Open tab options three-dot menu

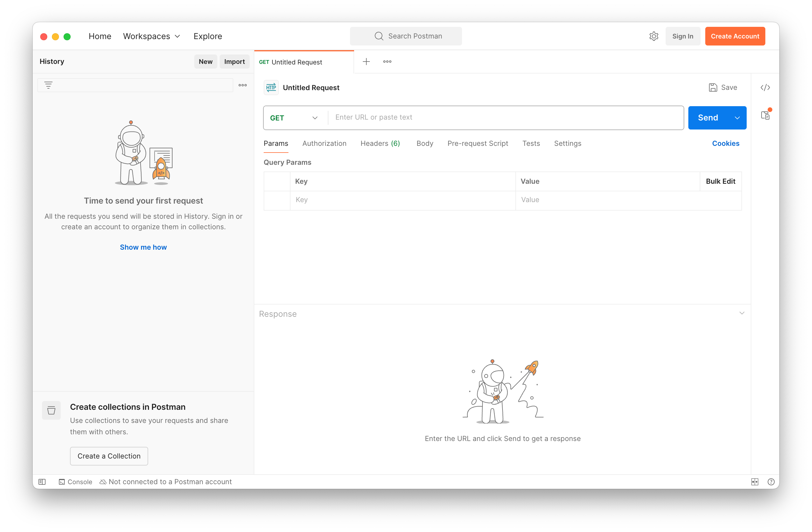tap(387, 62)
